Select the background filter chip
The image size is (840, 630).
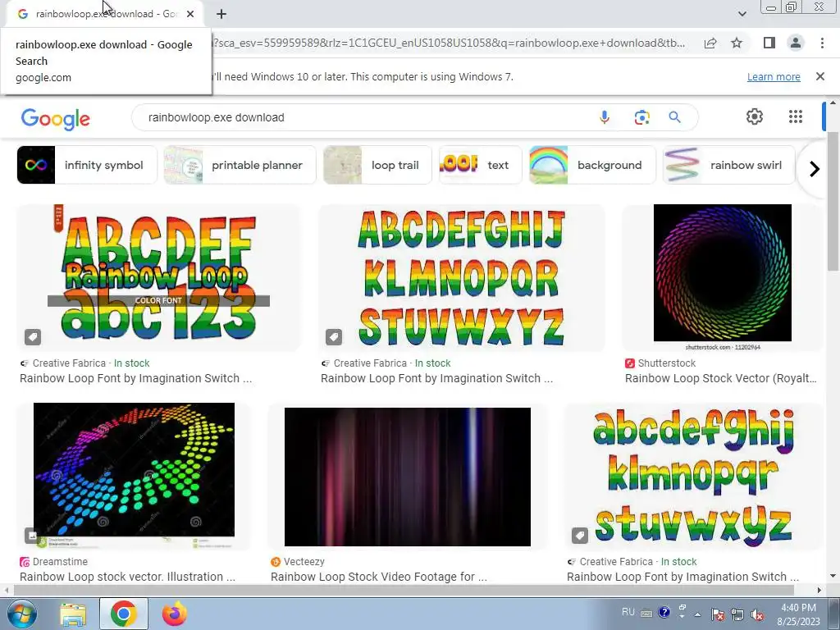[592, 165]
